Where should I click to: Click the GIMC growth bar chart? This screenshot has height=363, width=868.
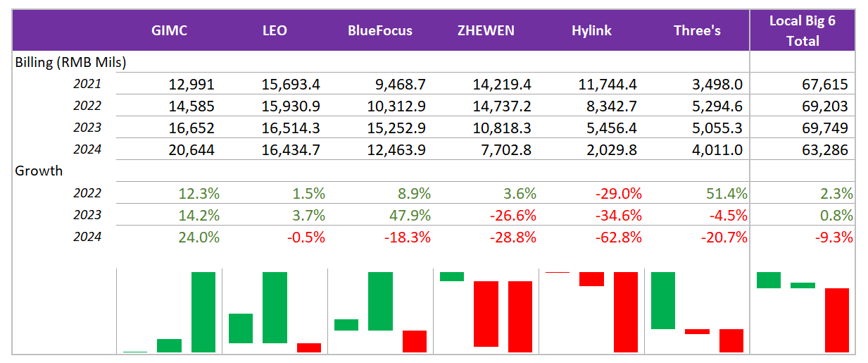click(169, 311)
